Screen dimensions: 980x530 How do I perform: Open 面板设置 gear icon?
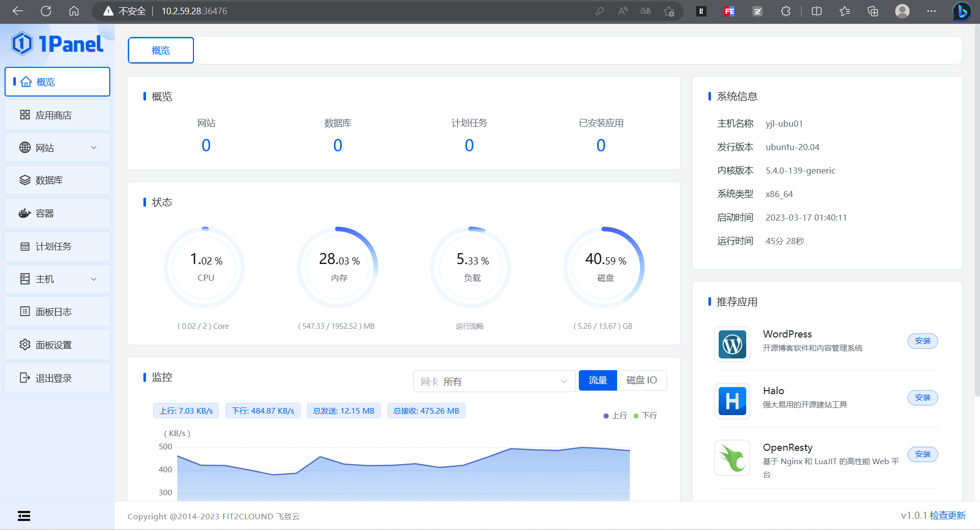pos(25,345)
